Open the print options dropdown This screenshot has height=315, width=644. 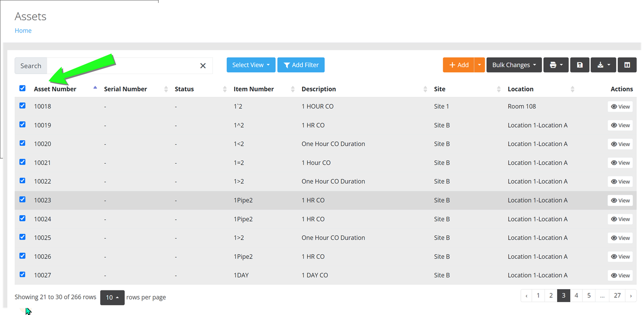coord(556,65)
